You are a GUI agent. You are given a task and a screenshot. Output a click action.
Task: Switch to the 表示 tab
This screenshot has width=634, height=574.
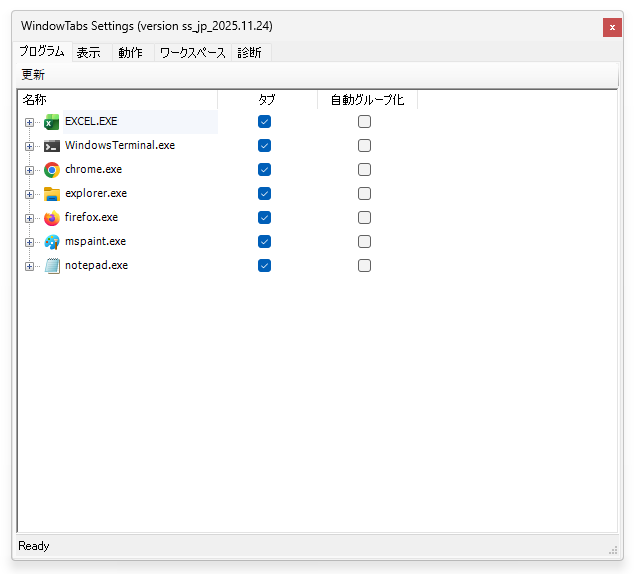coord(89,53)
